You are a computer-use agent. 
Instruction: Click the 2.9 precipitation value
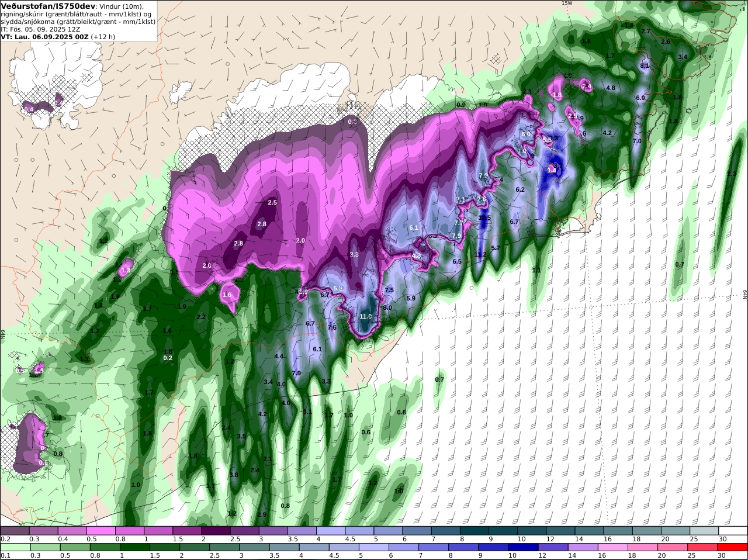262,515
